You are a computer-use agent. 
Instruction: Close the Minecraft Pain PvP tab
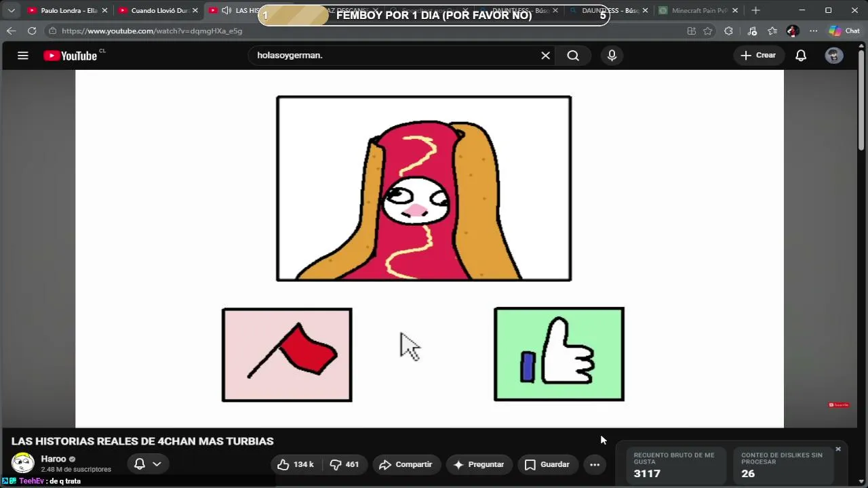734,11
